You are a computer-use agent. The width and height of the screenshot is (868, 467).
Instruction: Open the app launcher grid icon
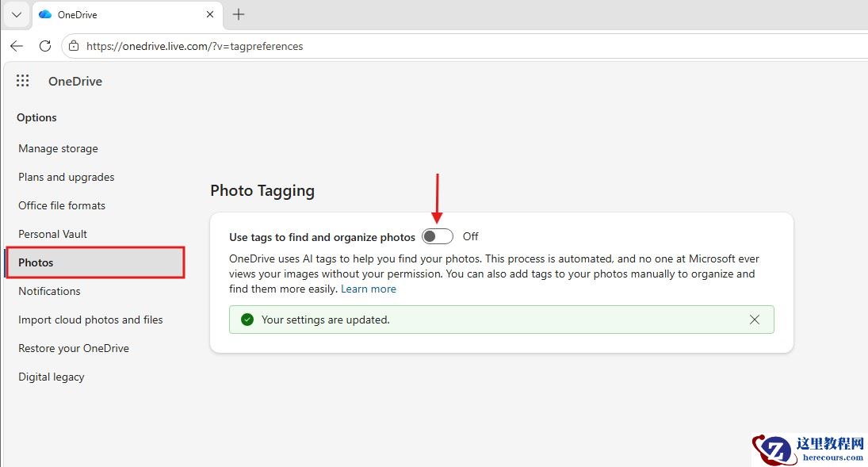pyautogui.click(x=23, y=81)
